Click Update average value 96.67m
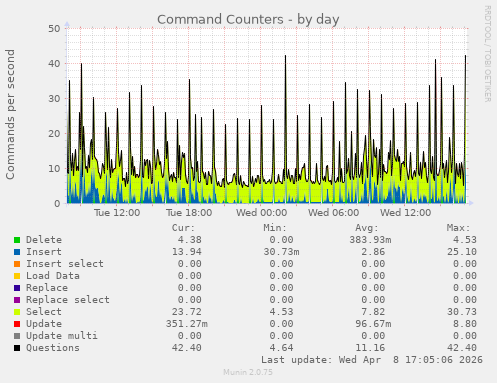 373,324
